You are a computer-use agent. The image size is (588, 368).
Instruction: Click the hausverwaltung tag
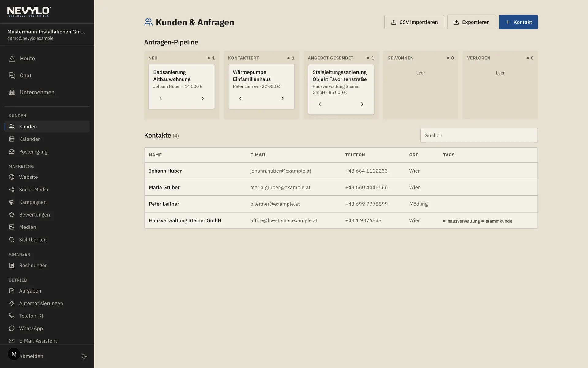click(462, 221)
